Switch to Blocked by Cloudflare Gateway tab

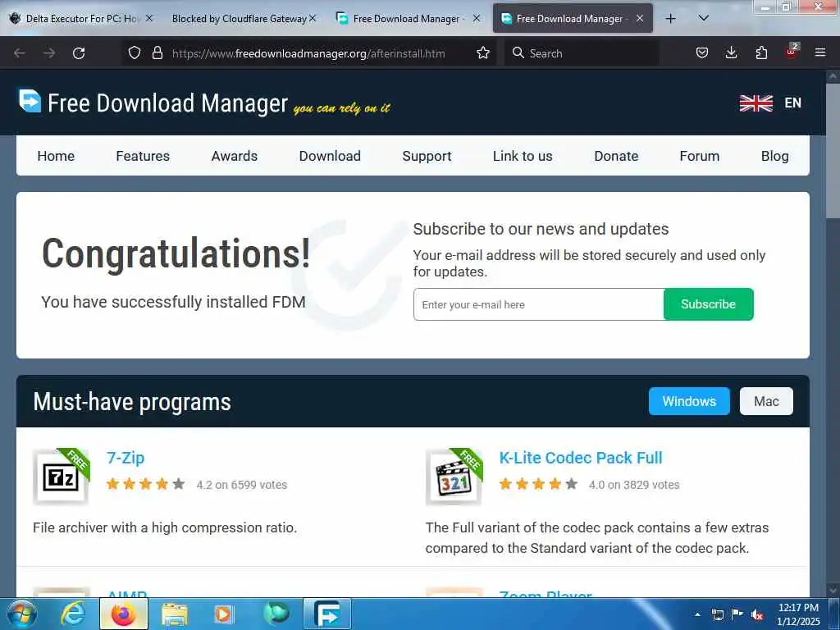(x=239, y=18)
